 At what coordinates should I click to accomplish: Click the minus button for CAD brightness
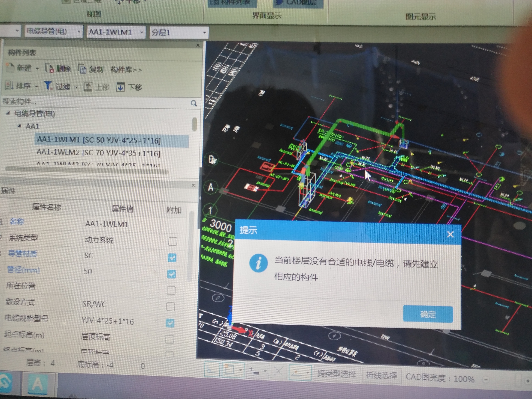tap(486, 379)
